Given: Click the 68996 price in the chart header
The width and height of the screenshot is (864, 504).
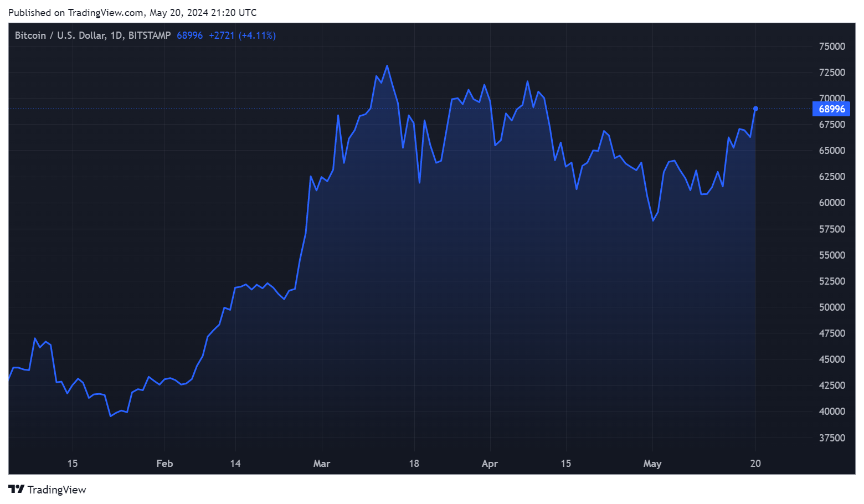Looking at the screenshot, I should click(189, 35).
